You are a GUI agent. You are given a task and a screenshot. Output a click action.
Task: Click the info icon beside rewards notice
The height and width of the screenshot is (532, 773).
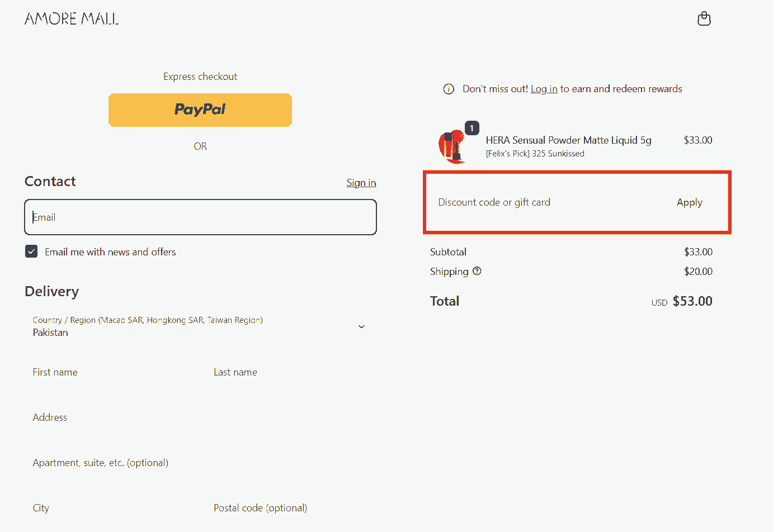pyautogui.click(x=449, y=89)
